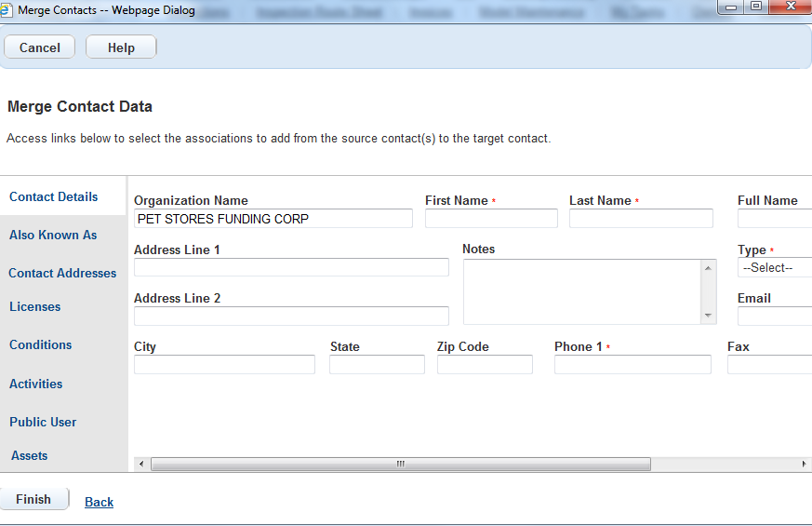Open the Contact Addresses tab

point(62,273)
